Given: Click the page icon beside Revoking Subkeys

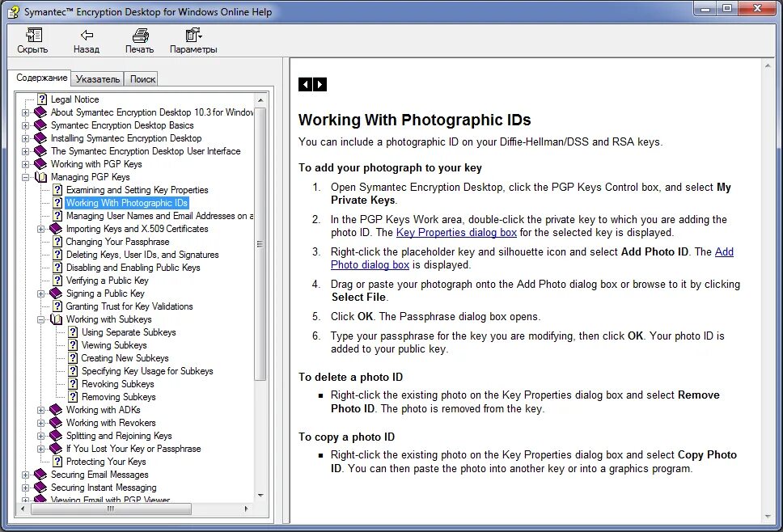Looking at the screenshot, I should click(x=74, y=384).
